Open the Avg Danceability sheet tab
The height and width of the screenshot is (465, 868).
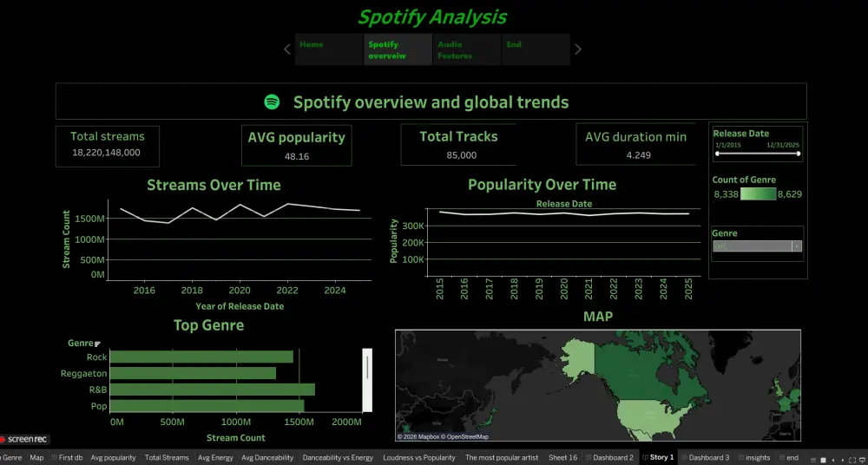(267, 458)
